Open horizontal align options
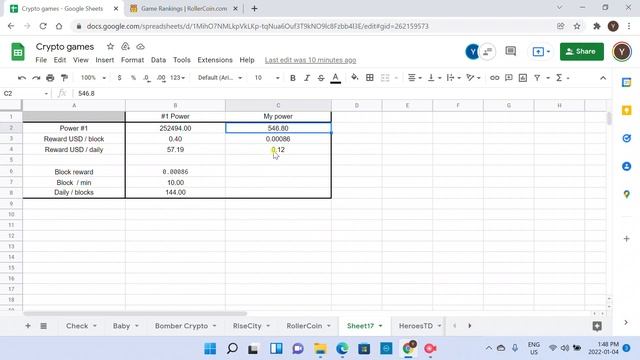This screenshot has height=360, width=640. pyautogui.click(x=415, y=78)
